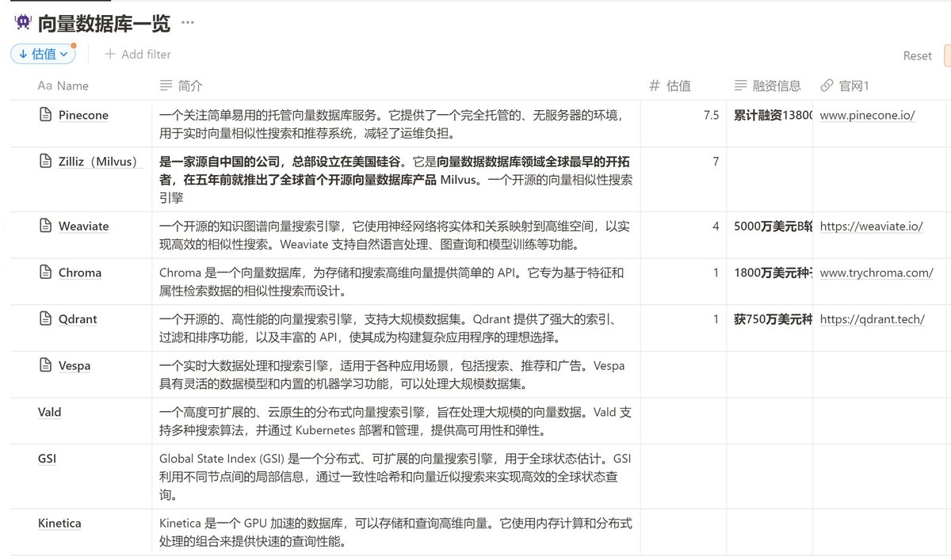Click the text-lines icon in 融资信息 header
The image size is (951, 560).
[740, 86]
